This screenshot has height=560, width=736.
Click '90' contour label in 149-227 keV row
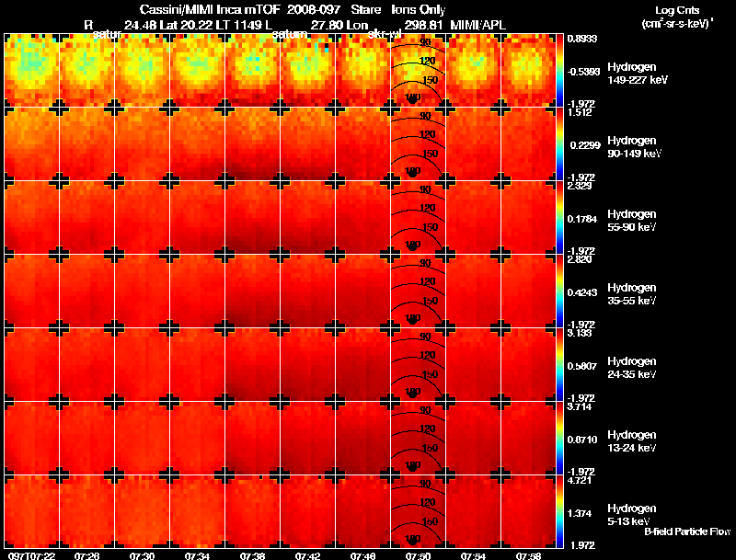[425, 42]
